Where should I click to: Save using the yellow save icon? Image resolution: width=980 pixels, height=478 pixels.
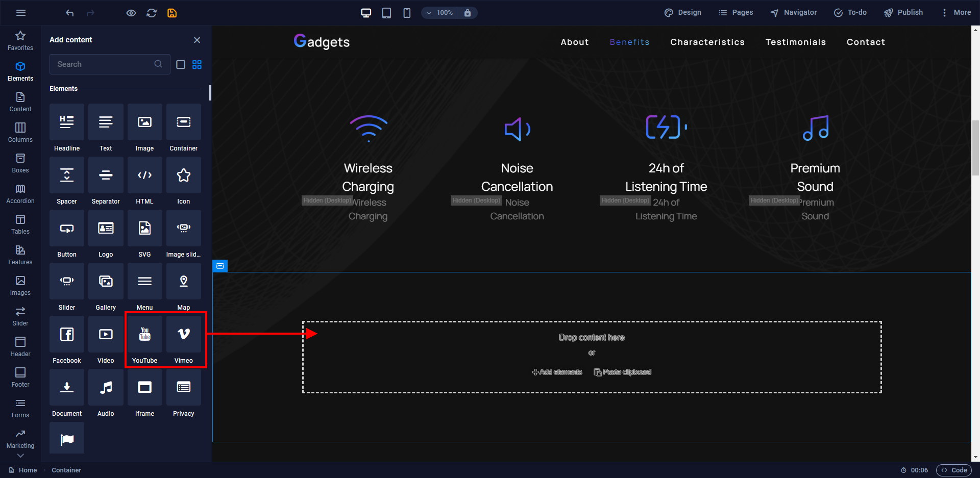coord(172,12)
